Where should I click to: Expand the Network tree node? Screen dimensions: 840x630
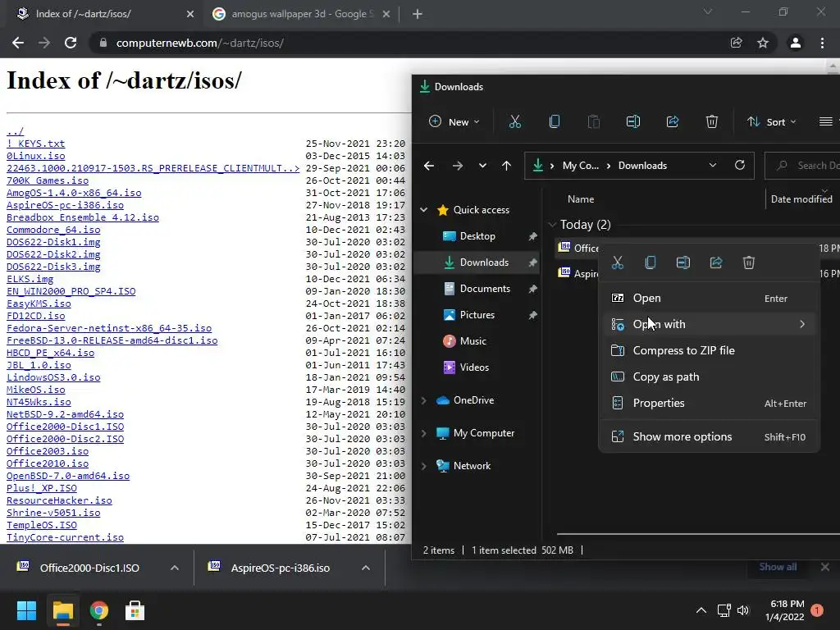(424, 466)
